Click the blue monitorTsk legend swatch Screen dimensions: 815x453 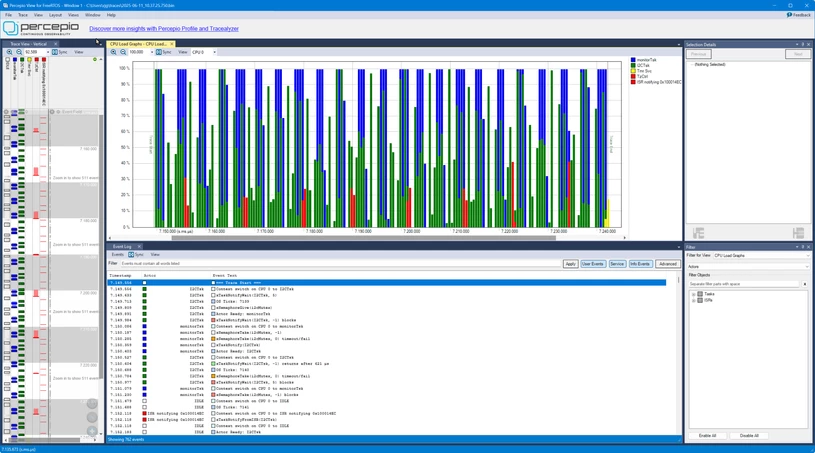click(633, 60)
